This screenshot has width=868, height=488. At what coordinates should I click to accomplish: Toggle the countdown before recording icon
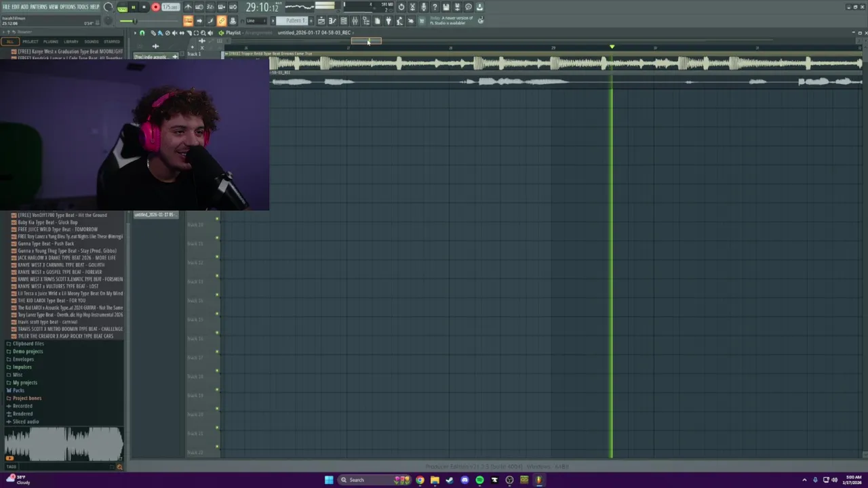coord(210,7)
